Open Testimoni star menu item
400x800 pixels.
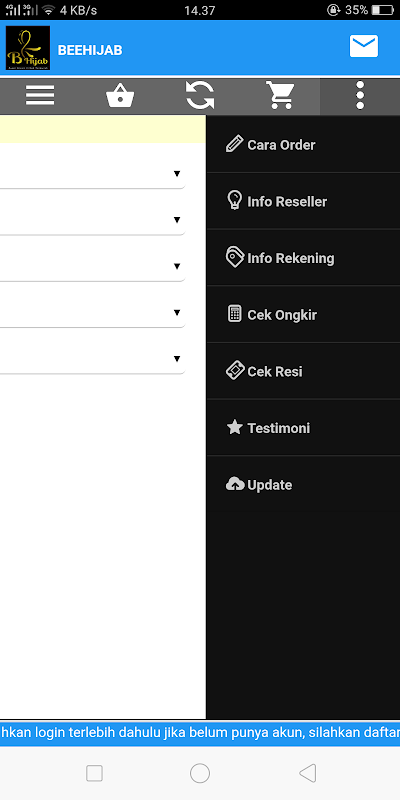pyautogui.click(x=303, y=428)
